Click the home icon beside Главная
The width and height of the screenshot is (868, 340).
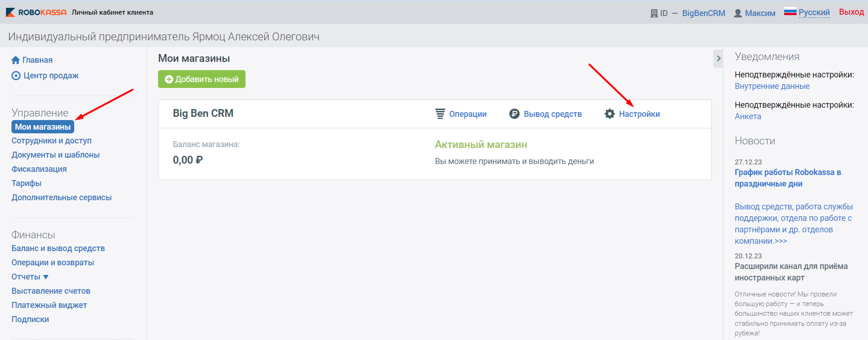pyautogui.click(x=16, y=60)
